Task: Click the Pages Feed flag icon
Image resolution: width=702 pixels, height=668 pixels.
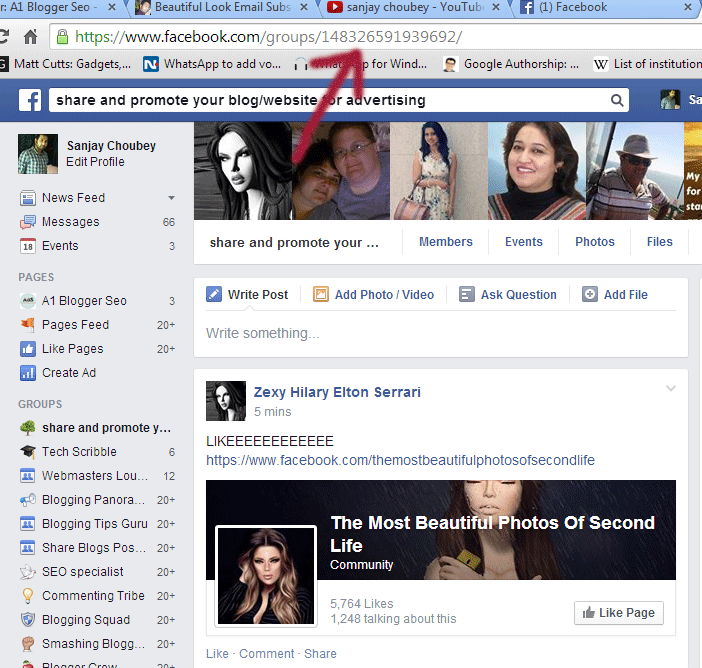Action: (x=28, y=325)
